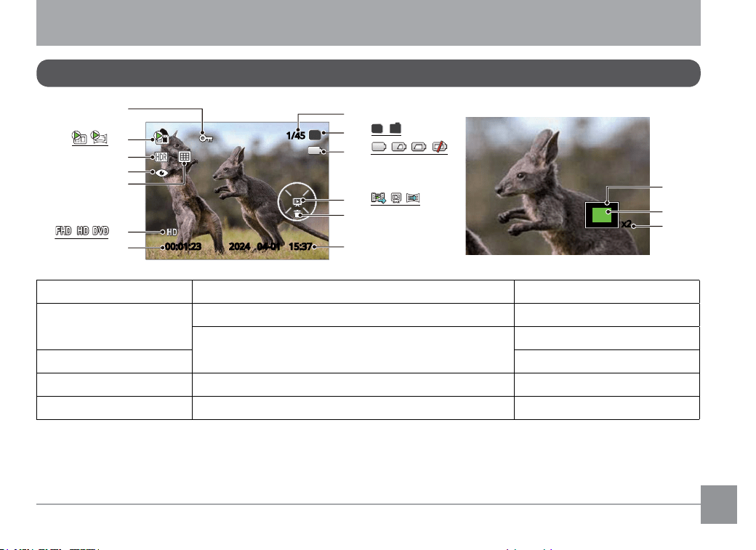The image size is (756, 550).
Task: Select the 15:37 time stamp
Action: click(300, 247)
